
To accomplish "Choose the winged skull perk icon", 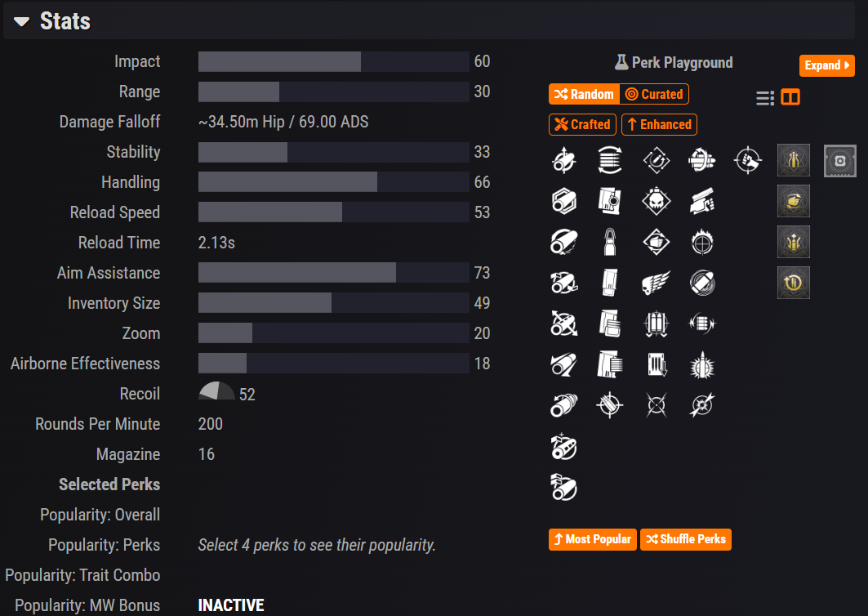I will pos(656,283).
